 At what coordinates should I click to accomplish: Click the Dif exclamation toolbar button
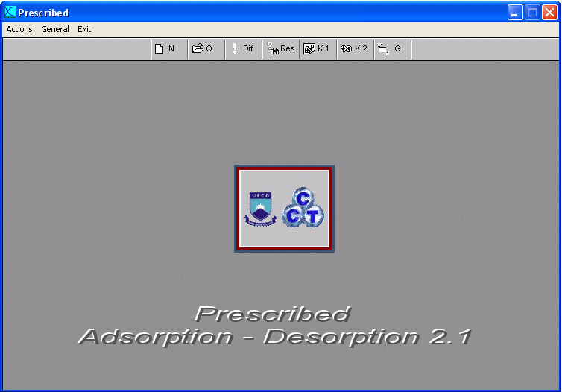coord(244,49)
